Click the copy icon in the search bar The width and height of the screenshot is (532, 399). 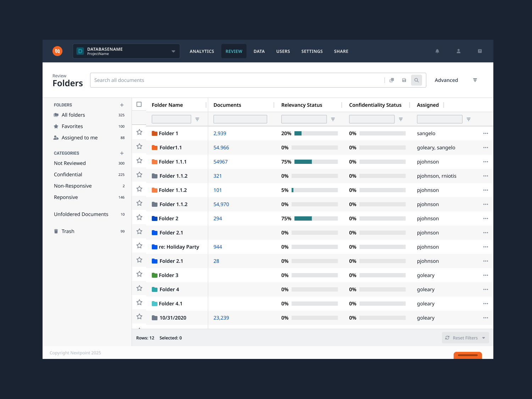point(392,80)
